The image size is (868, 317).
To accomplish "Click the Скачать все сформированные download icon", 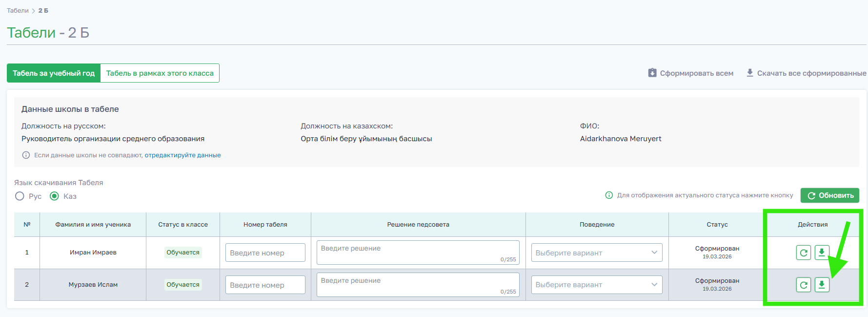I will tap(750, 73).
